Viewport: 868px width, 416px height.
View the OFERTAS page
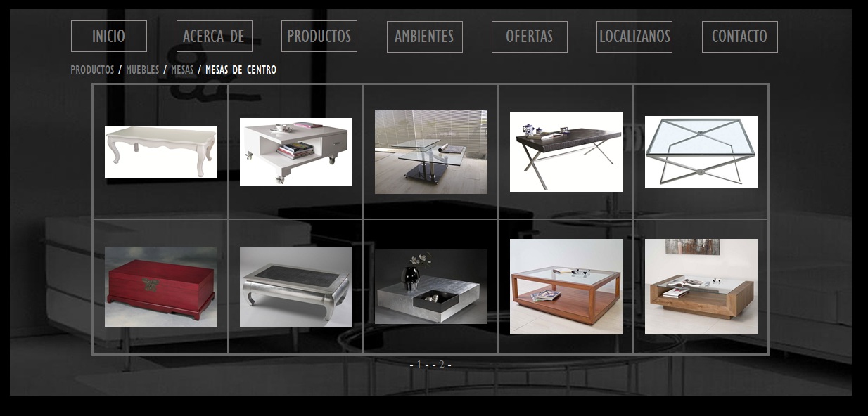coord(529,37)
